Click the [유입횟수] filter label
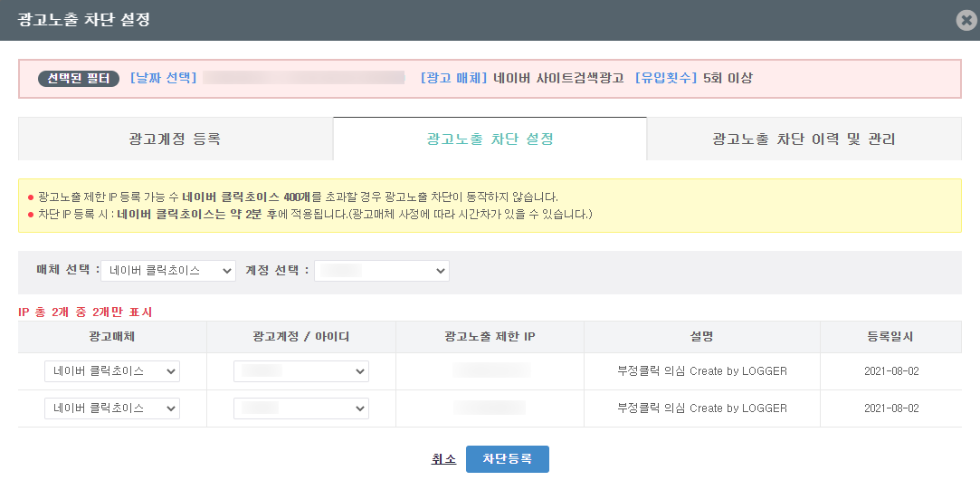Viewport: 980px width, 490px height. 666,78
